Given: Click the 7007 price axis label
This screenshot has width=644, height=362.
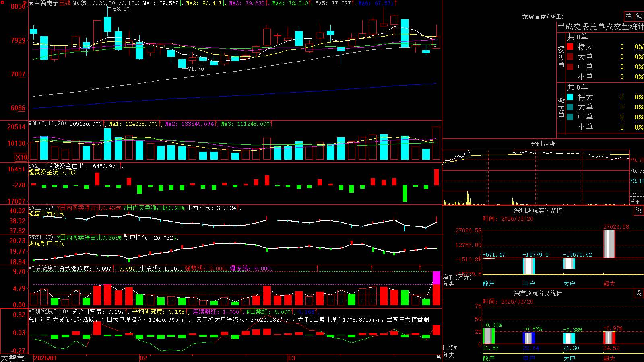Looking at the screenshot, I should [18, 74].
